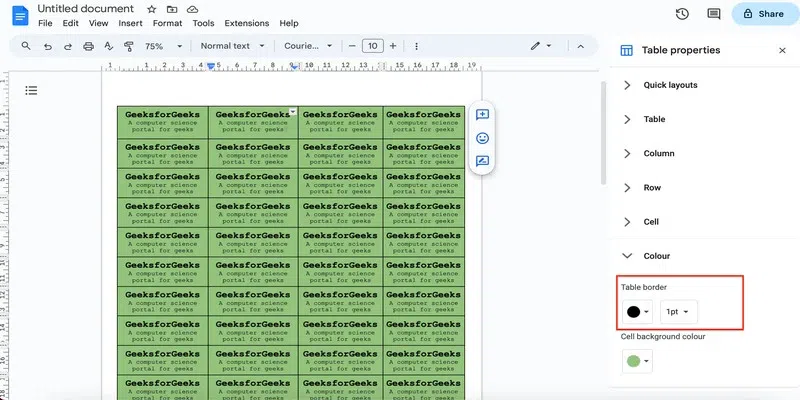Screen dimensions: 800x400
Task: Open the 1pt border width dropdown
Action: [679, 312]
